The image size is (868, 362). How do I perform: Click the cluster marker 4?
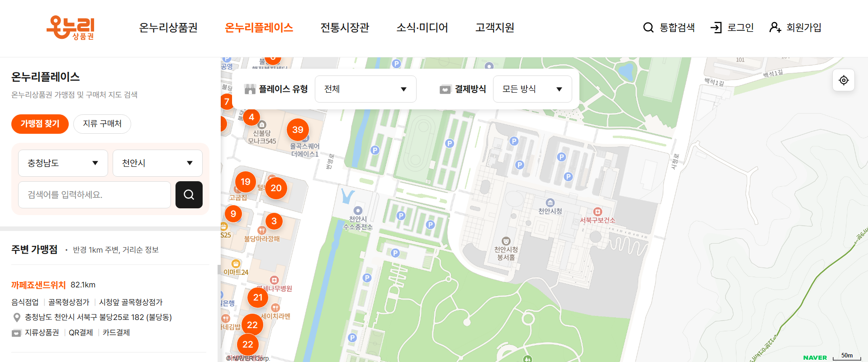click(251, 117)
